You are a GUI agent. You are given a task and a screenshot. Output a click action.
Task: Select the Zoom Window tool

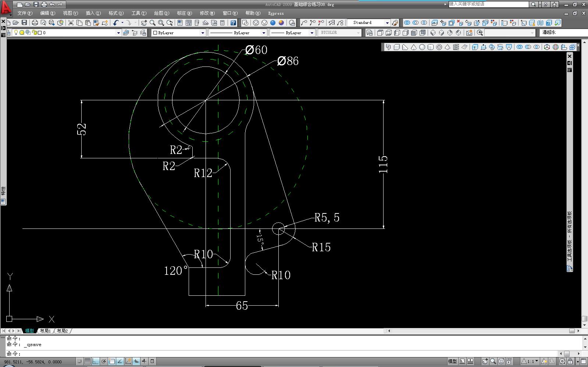(x=161, y=23)
